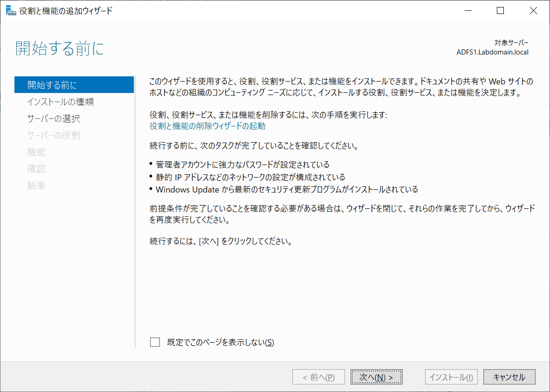The image size is (550, 392).
Task: Open '役割と機能の削除ウィザードの起動' link
Action: pyautogui.click(x=207, y=126)
